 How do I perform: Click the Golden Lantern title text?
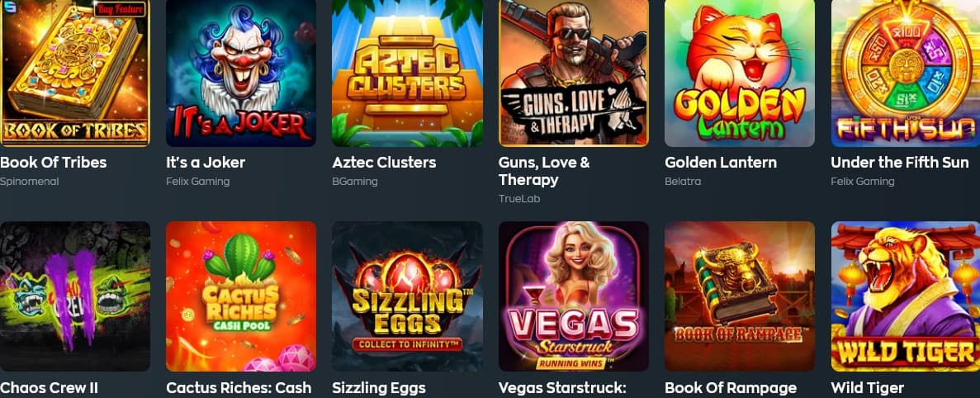(721, 163)
